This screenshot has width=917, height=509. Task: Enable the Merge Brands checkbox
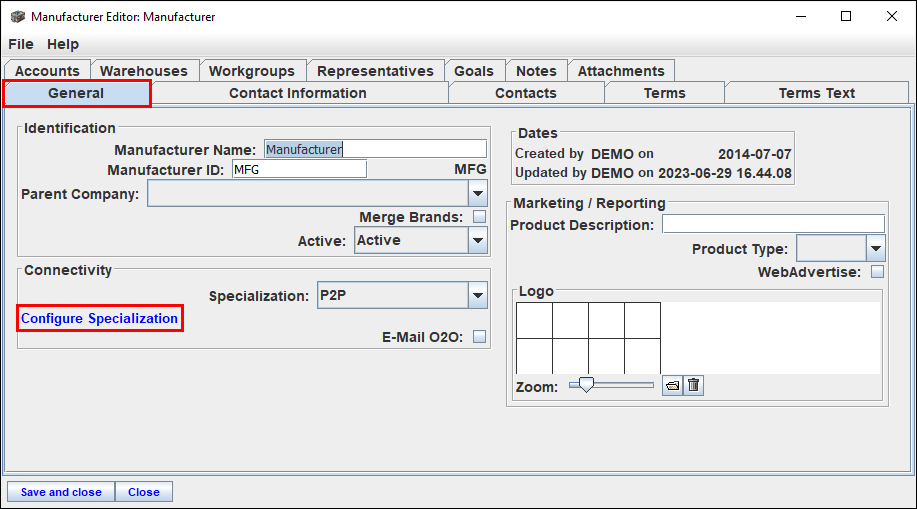[480, 216]
